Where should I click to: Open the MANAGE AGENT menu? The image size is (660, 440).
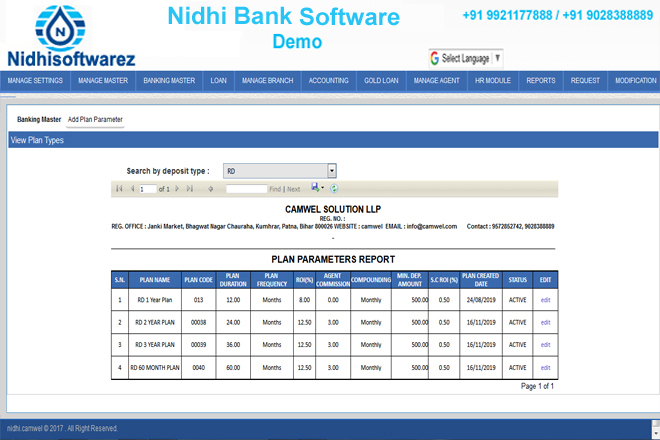(x=436, y=81)
